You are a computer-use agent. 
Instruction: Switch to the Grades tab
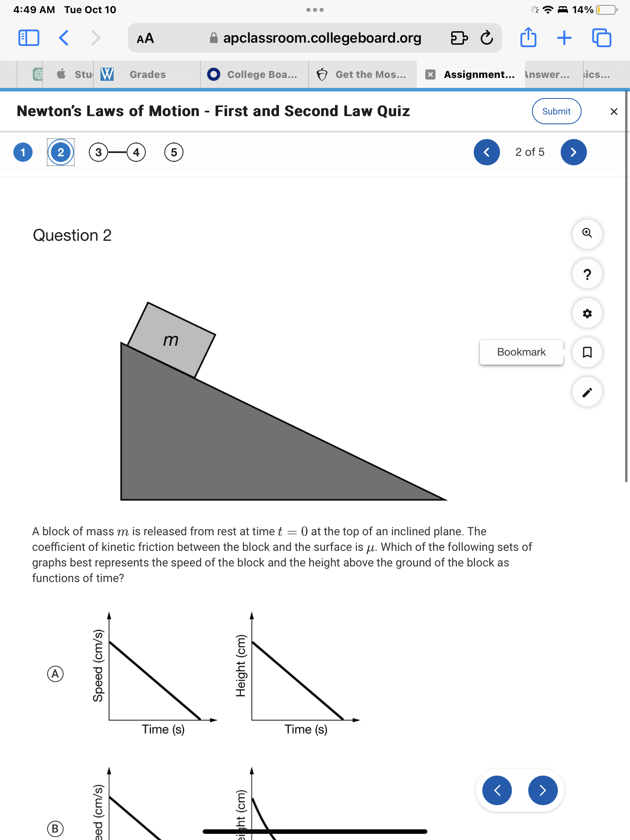(147, 74)
